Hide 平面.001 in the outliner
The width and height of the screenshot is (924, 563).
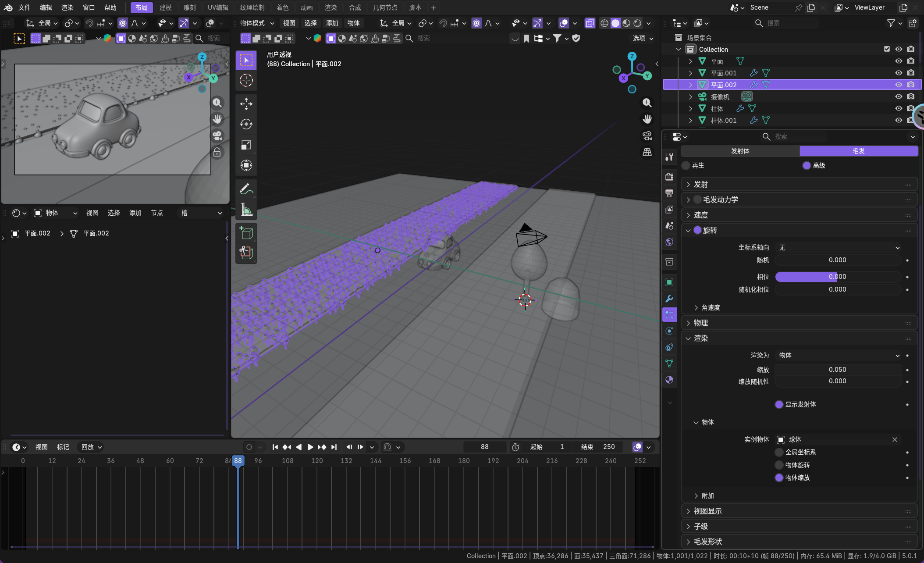898,73
